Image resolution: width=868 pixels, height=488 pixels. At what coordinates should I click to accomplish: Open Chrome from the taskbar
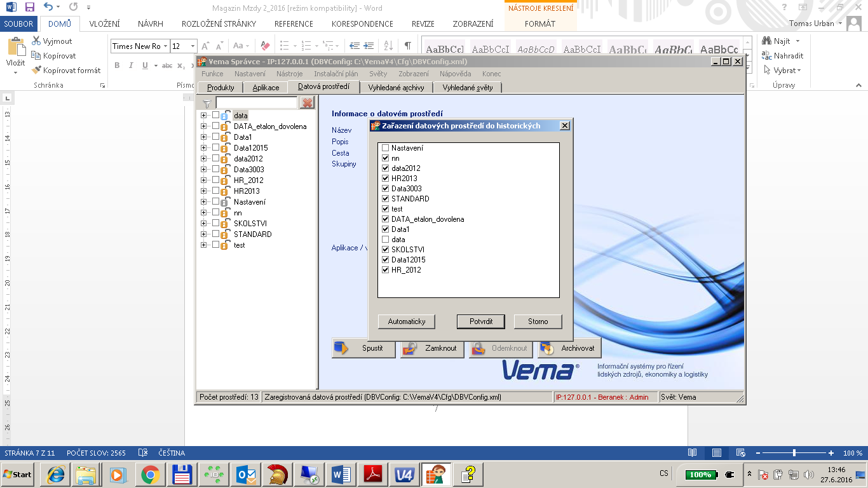click(150, 475)
